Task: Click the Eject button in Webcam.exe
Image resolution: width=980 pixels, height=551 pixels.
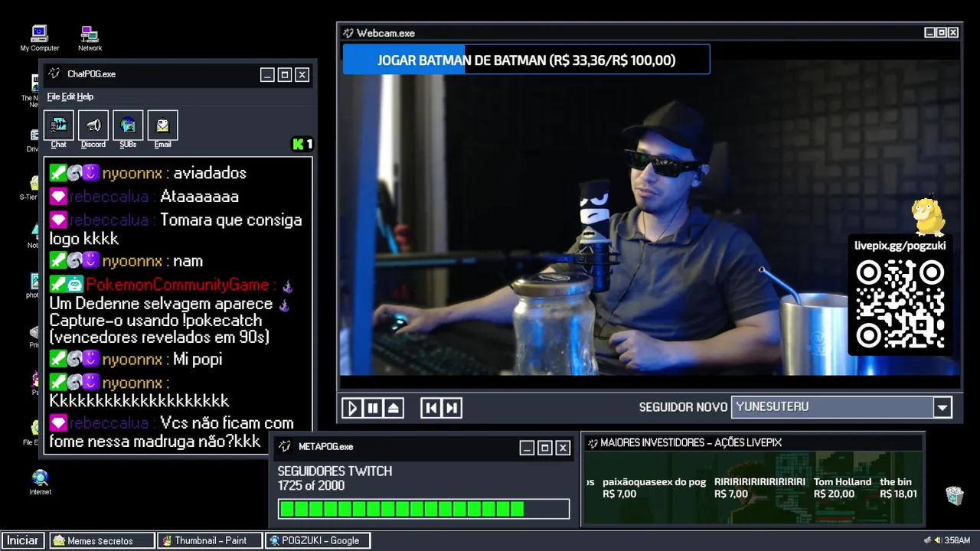Action: click(394, 408)
